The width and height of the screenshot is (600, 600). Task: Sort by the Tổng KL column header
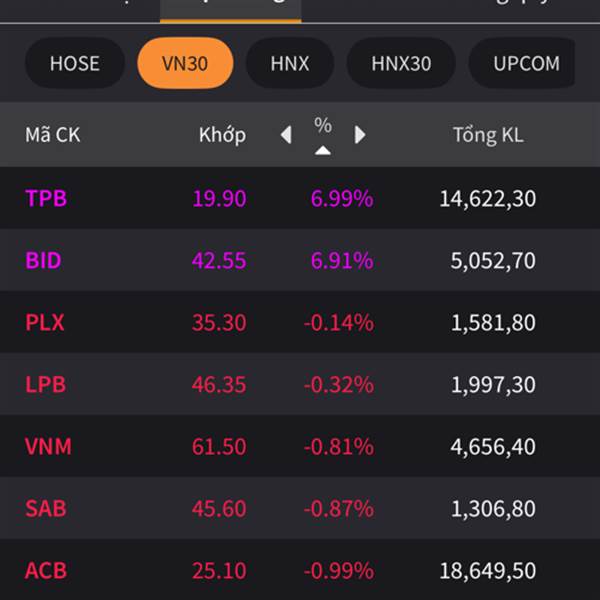pos(488,135)
